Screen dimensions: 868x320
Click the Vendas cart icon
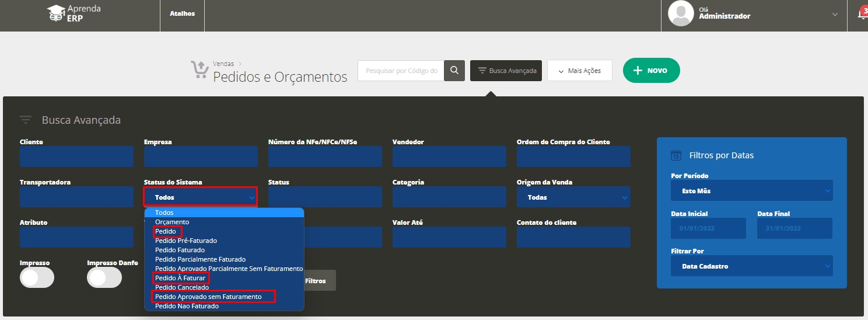199,70
